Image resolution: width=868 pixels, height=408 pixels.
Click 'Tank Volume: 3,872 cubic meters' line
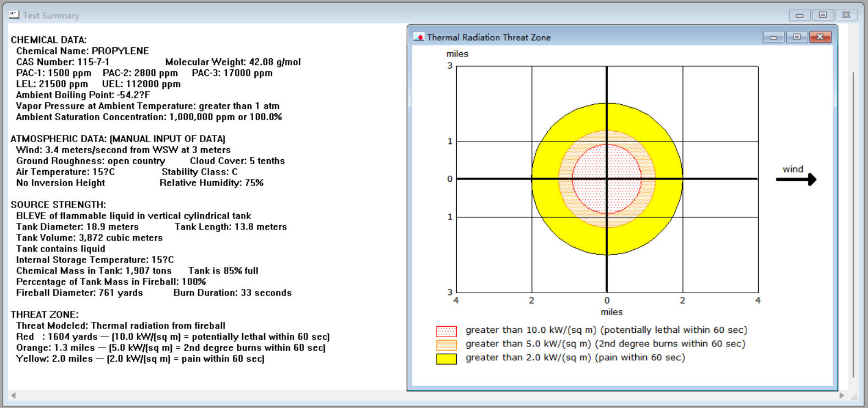[89, 238]
